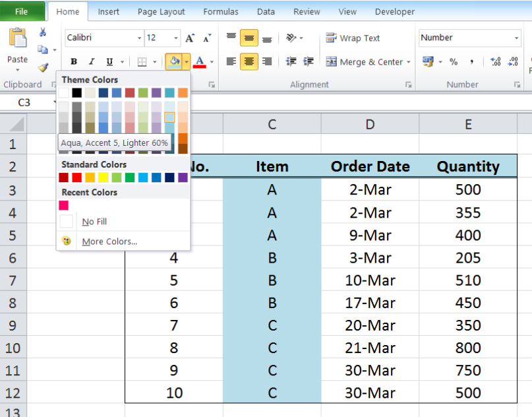Image resolution: width=532 pixels, height=417 pixels.
Task: Open the Alignment dialog launcher
Action: [x=409, y=84]
